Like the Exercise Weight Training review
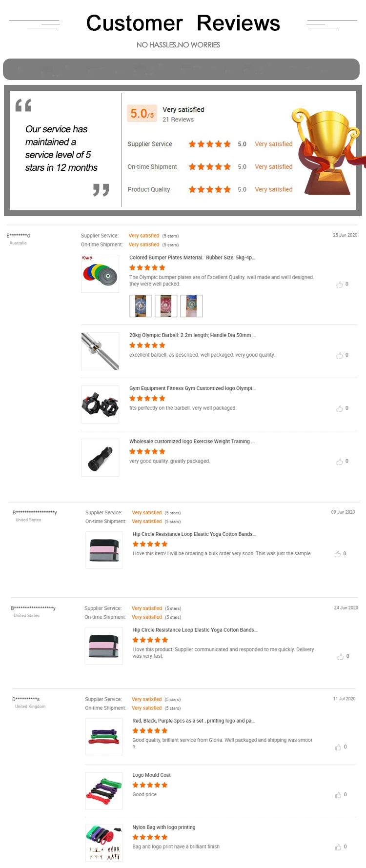Screen dimensions: 366x868 [x=340, y=461]
